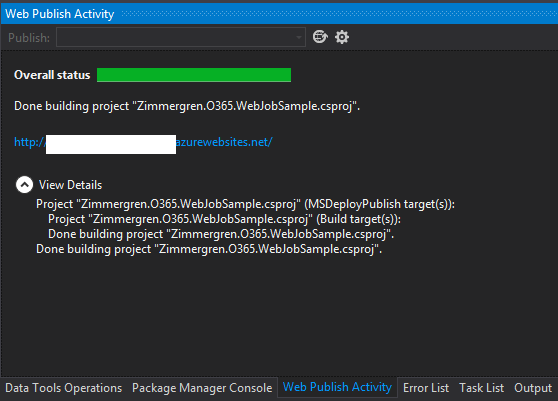Open publish settings gear icon

(x=342, y=37)
